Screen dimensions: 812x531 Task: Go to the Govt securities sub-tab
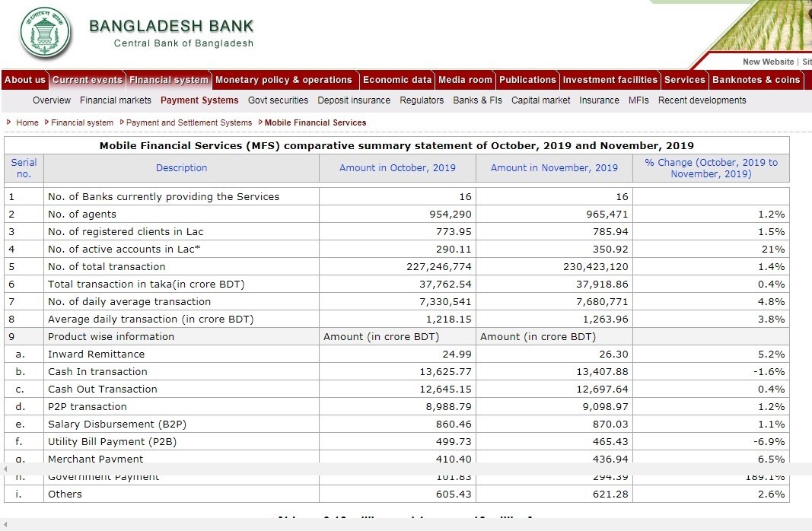278,100
